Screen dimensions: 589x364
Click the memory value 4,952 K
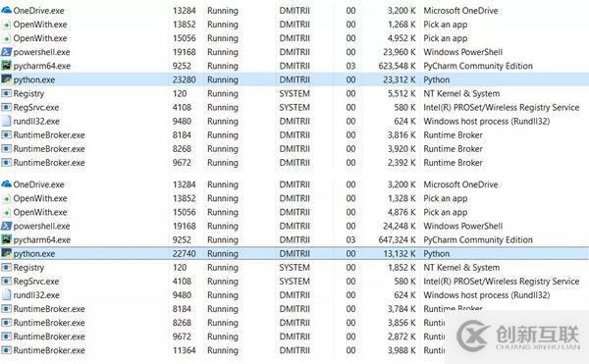click(402, 38)
